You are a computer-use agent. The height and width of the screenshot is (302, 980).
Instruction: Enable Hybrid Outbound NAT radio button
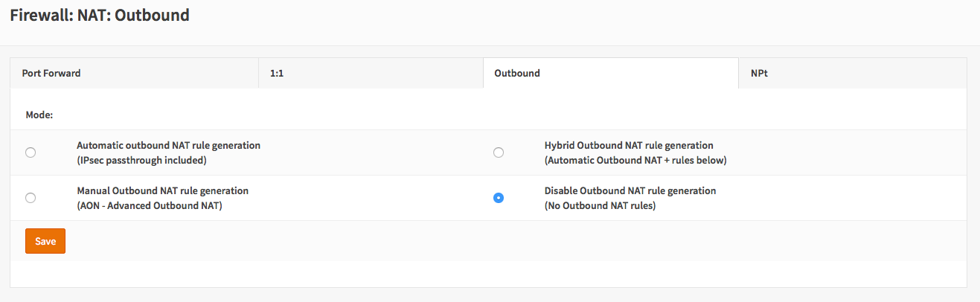point(499,152)
